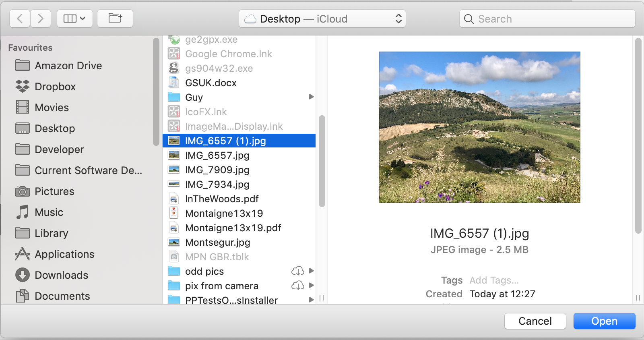This screenshot has height=340, width=644.
Task: Select Current Software De... folder icon
Action: click(23, 170)
